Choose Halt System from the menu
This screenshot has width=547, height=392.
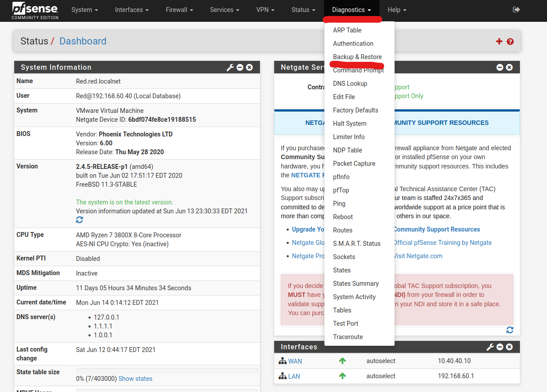pos(350,124)
